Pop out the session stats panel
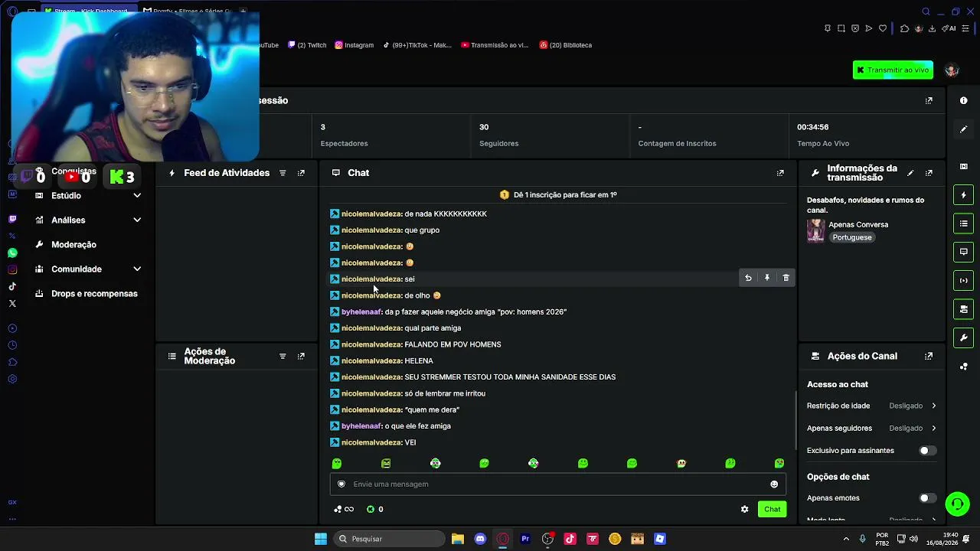This screenshot has width=980, height=551. click(929, 100)
